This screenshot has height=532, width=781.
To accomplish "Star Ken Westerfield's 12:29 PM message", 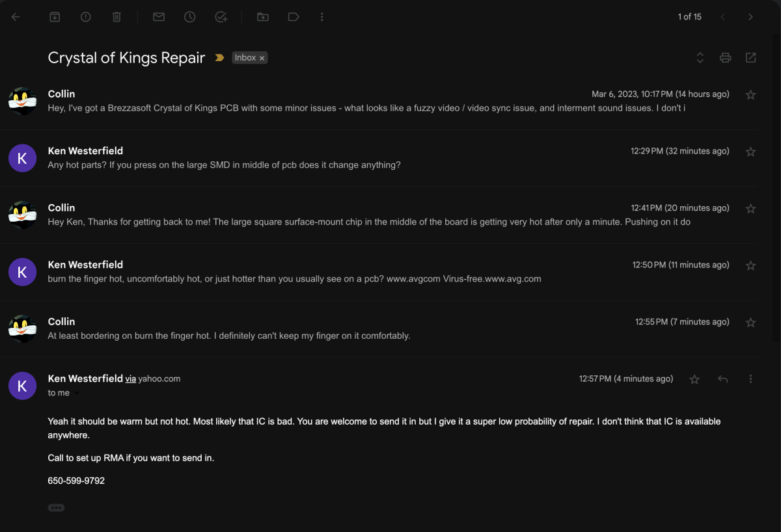I will click(x=750, y=152).
